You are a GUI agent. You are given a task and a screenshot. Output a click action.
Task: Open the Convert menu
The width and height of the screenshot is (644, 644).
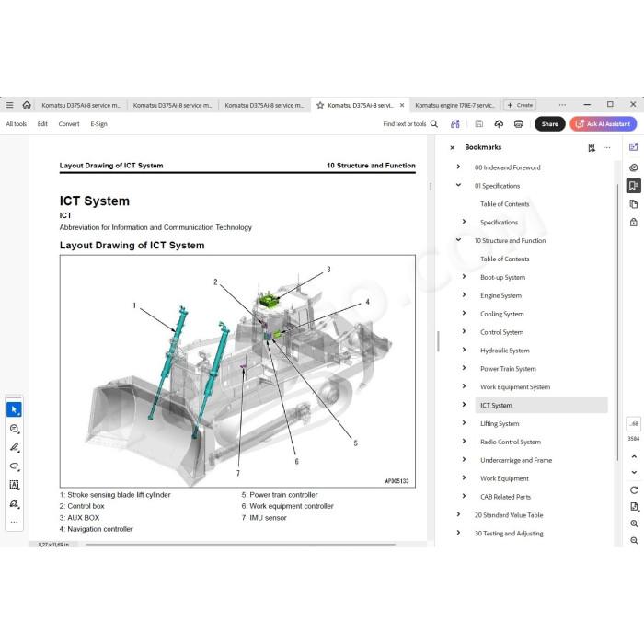pyautogui.click(x=69, y=124)
